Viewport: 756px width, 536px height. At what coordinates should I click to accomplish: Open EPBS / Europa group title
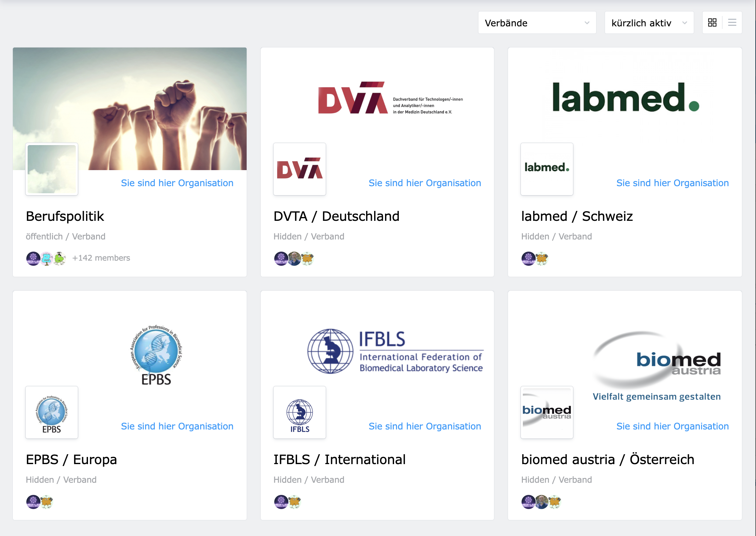point(71,459)
